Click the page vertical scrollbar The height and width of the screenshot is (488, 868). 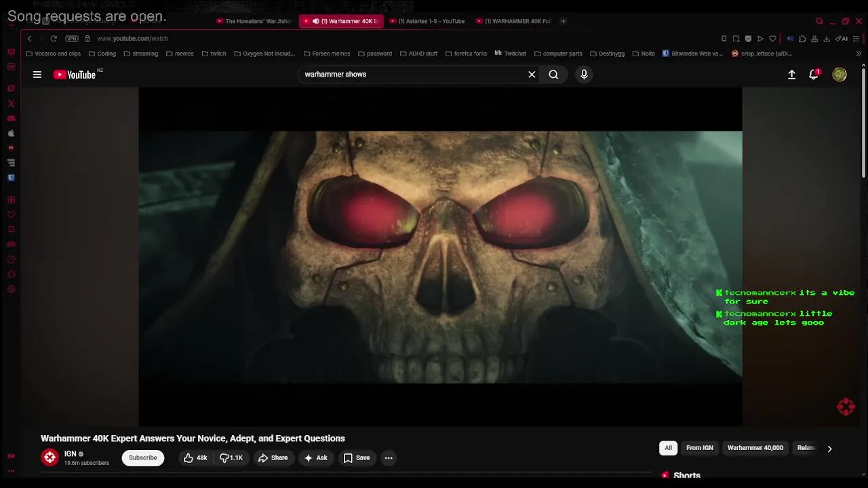coord(863,122)
